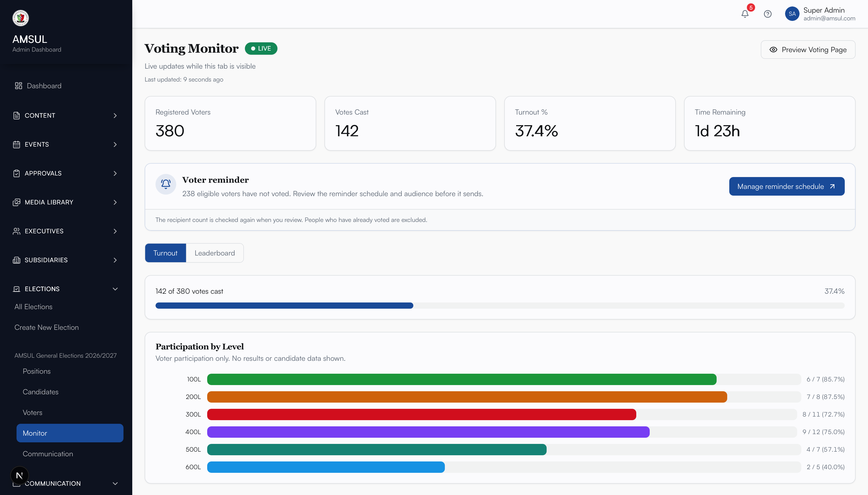Screen dimensions: 868x495
Task: Open the SA user avatar
Action: 792,14
